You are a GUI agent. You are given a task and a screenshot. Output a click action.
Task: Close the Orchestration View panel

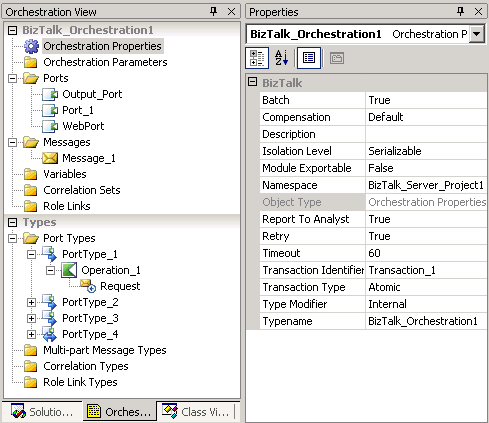[x=231, y=12]
